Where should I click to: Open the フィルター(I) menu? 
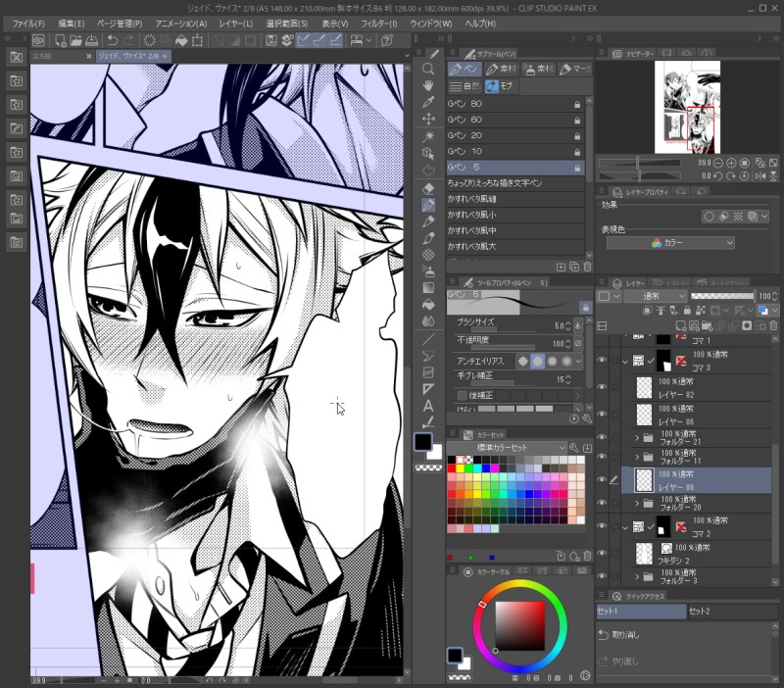coord(379,24)
